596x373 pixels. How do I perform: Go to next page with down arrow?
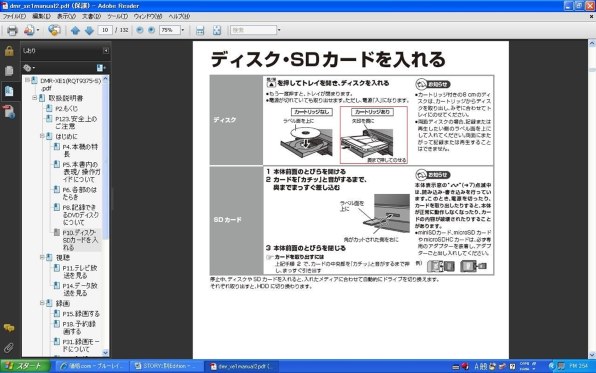click(89, 30)
